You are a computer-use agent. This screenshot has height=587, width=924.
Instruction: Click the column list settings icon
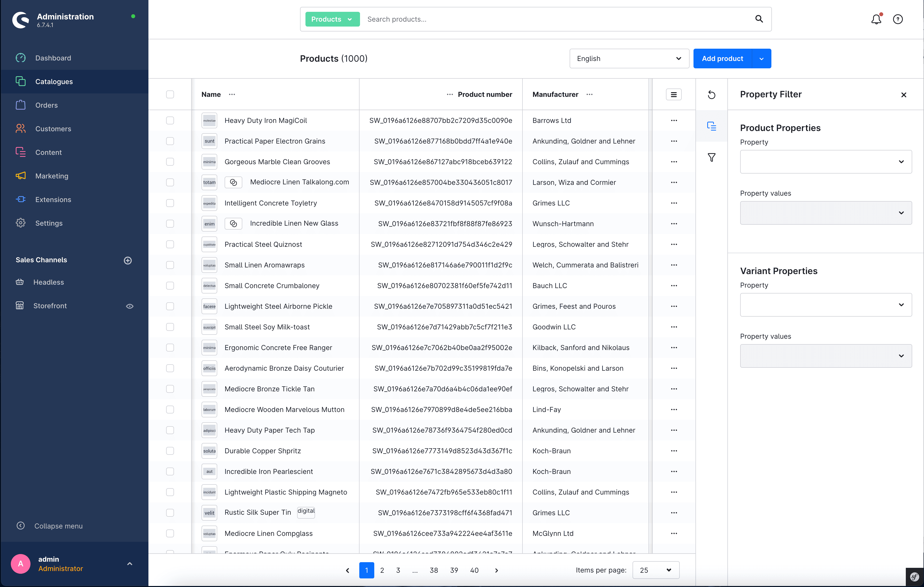coord(673,94)
